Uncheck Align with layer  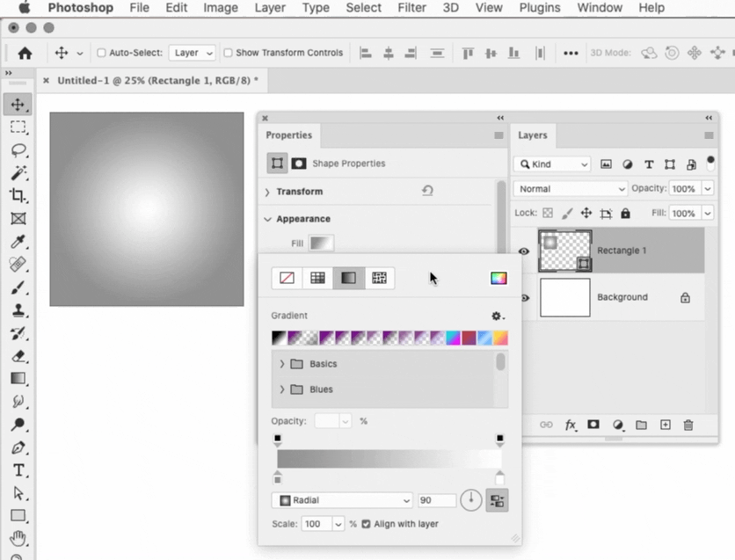366,524
